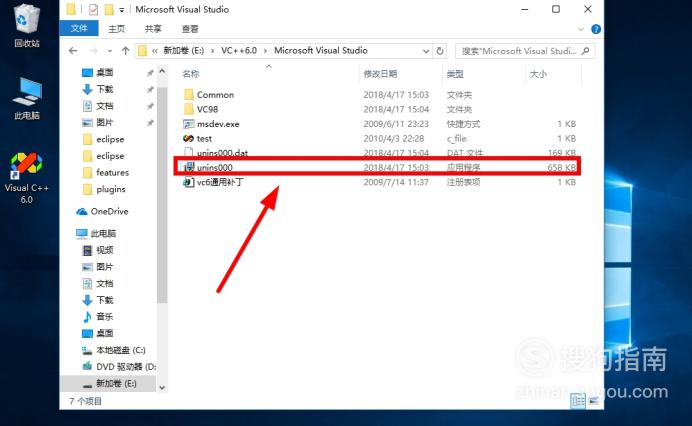The height and width of the screenshot is (426, 692).
Task: Open the Recycle Bin desktop icon
Action: (x=27, y=26)
